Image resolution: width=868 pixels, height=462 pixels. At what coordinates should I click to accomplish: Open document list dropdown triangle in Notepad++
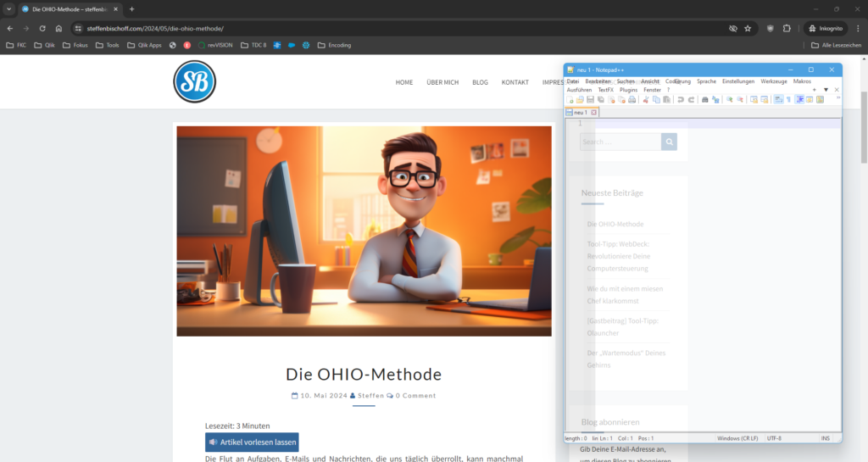(826, 90)
